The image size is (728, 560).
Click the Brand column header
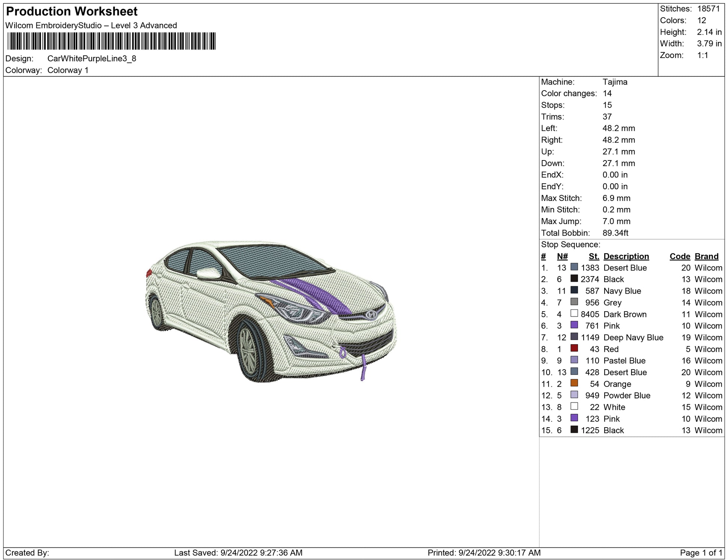[x=706, y=256]
